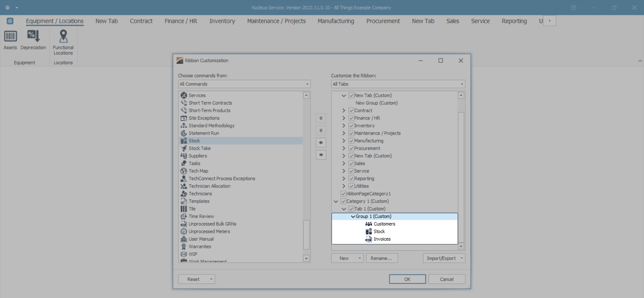
Task: Click the TechConnect Process Exceptions icon
Action: tap(184, 178)
